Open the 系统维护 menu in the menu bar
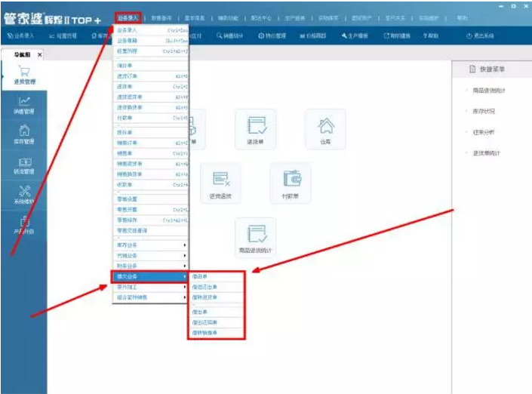The image size is (532, 394). (429, 18)
